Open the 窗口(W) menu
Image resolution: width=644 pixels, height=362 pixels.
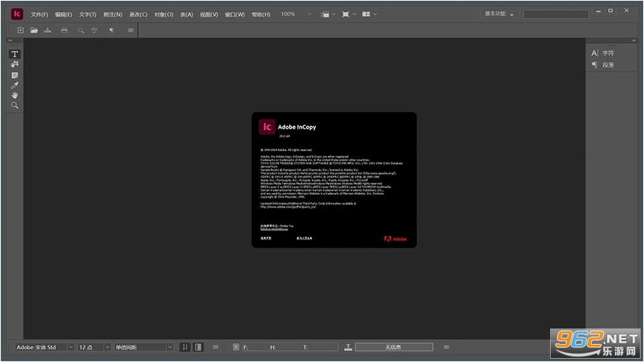point(235,14)
